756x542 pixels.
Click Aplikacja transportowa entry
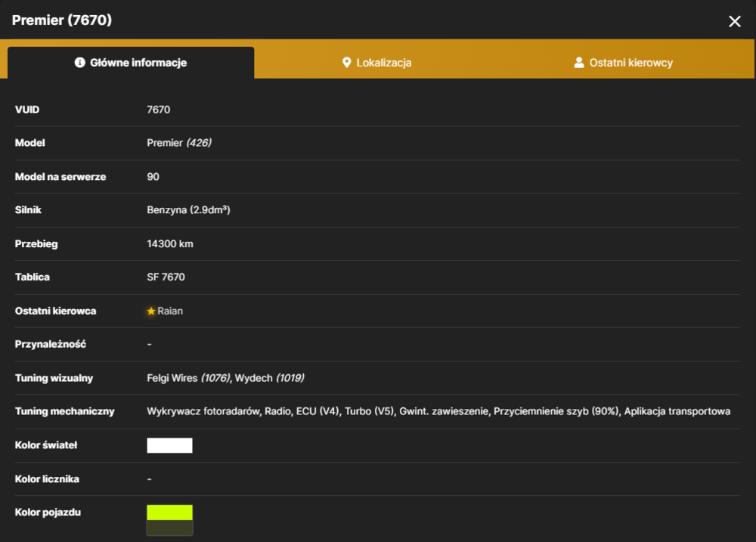677,411
